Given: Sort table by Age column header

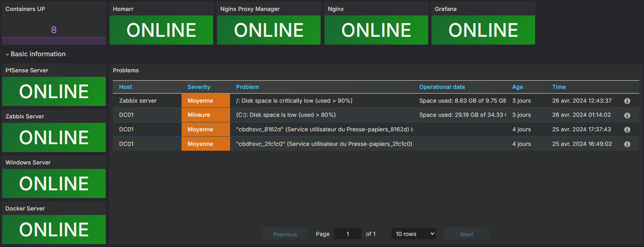Looking at the screenshot, I should 517,87.
